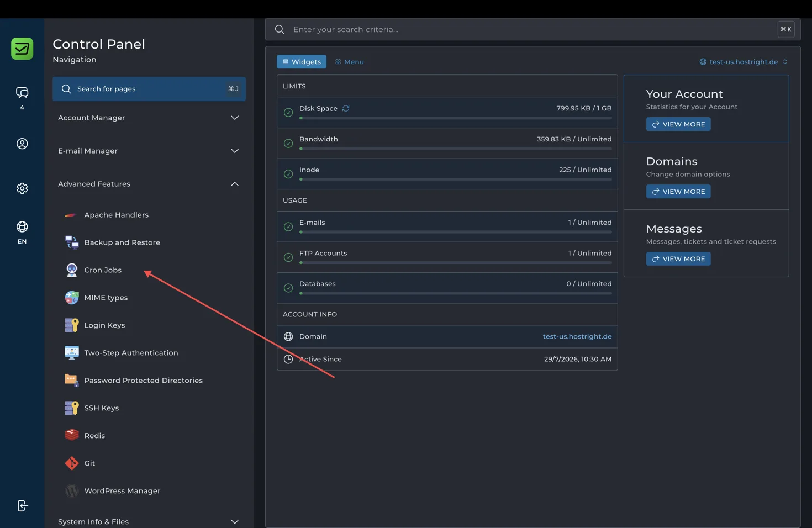Viewport: 812px width, 528px height.
Task: Open Redis menu item
Action: point(94,436)
